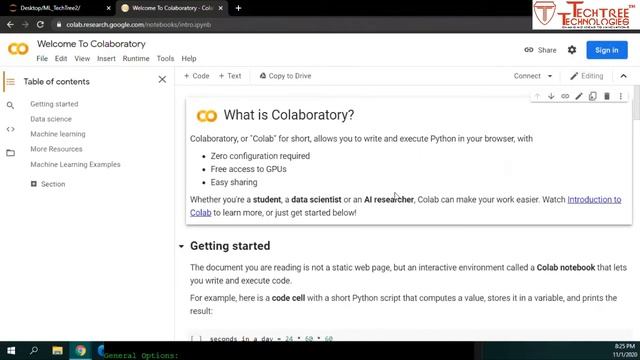The width and height of the screenshot is (640, 360).
Task: Select More Resources in table of contents
Action: coord(56,149)
